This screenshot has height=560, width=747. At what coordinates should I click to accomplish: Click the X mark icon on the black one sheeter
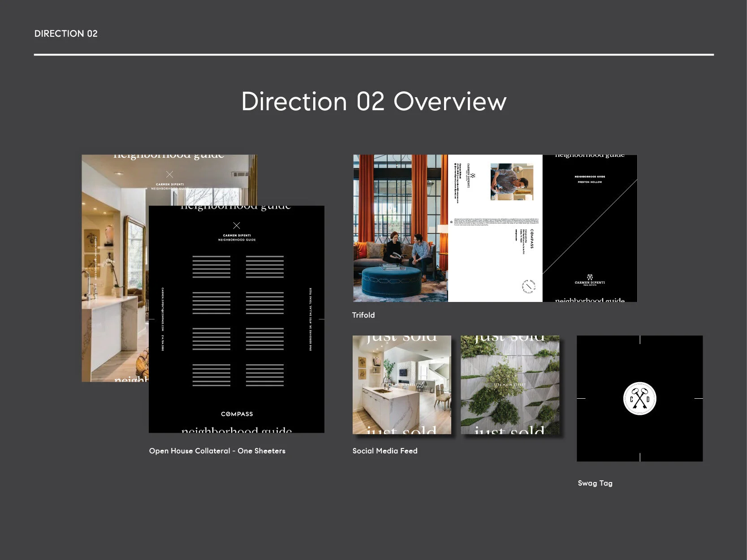(x=237, y=225)
